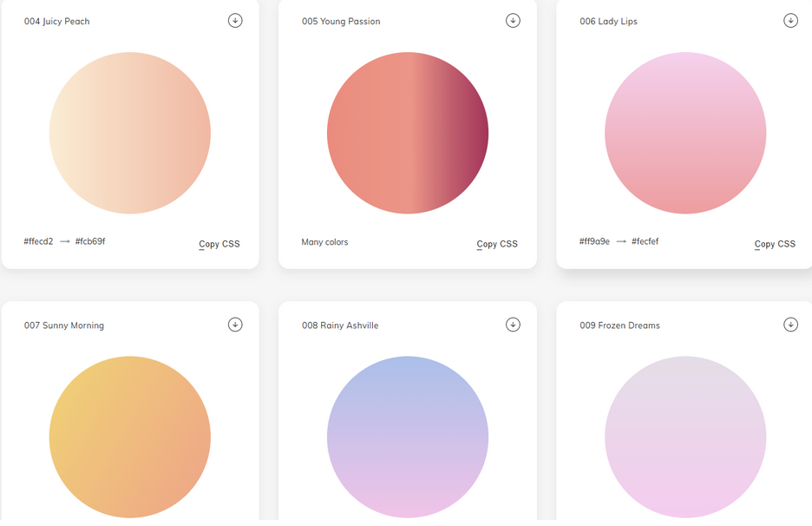Image resolution: width=812 pixels, height=526 pixels.
Task: Click the #ffecd2 hex color code
Action: tap(38, 241)
